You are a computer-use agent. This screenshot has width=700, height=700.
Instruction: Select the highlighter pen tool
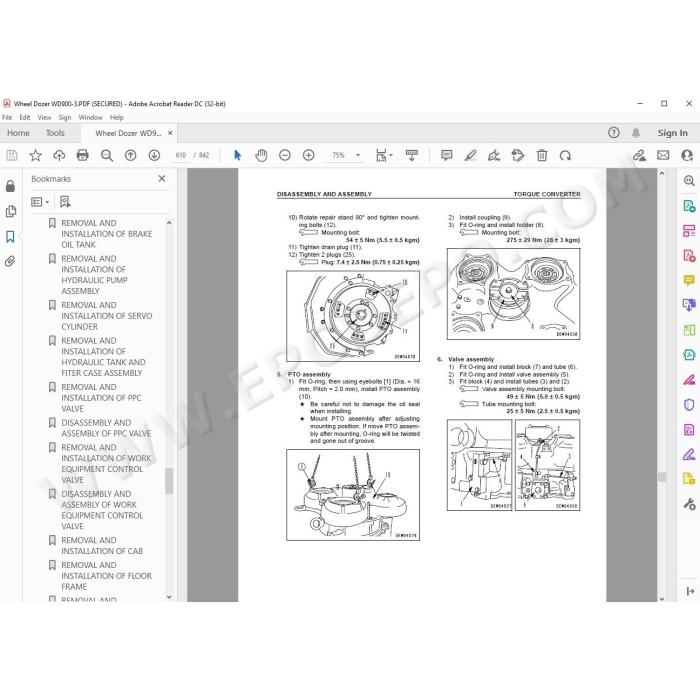point(470,155)
